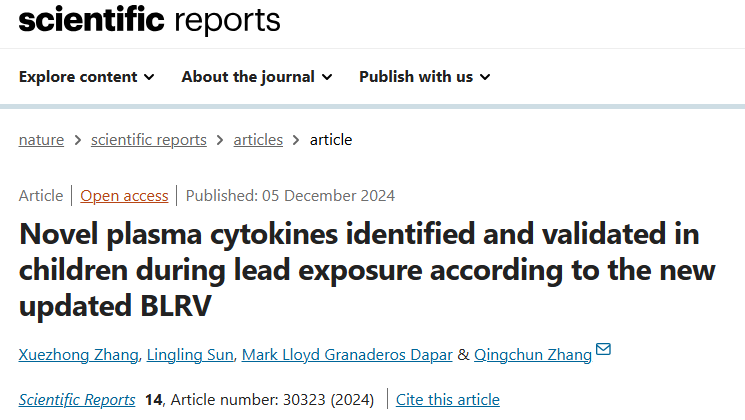Click the current 'article' breadcrumb text
Viewport: 745px width, 420px height.
(x=331, y=140)
